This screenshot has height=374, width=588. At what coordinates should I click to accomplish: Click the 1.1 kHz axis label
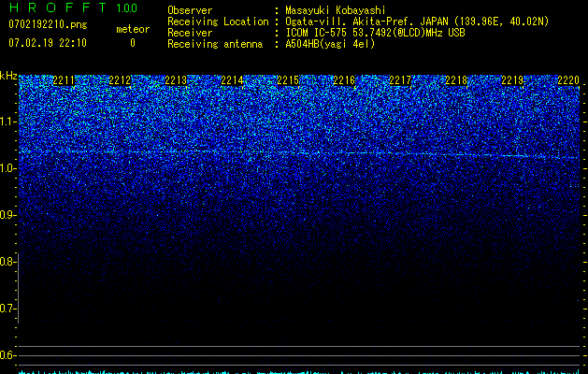[x=8, y=122]
